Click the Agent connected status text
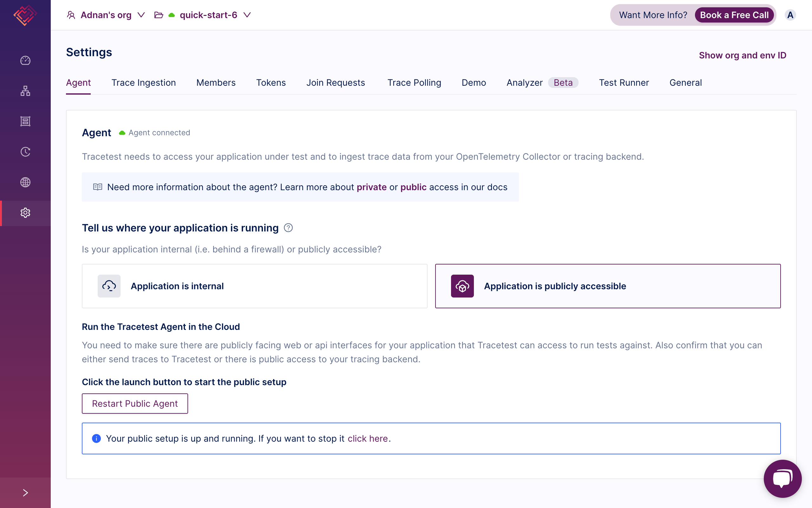This screenshot has height=508, width=812. pos(159,133)
